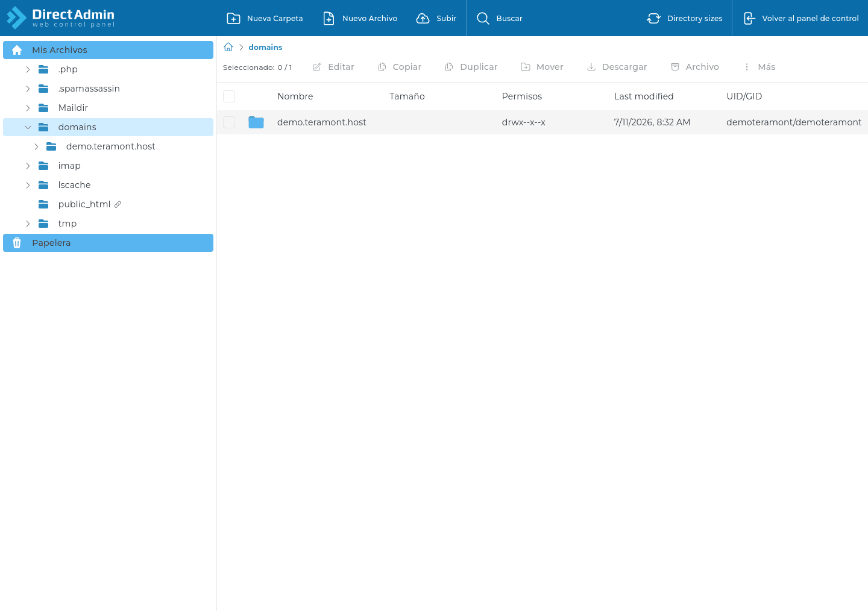
Task: Click the Nueva Carpeta folder-plus icon
Action: coord(233,19)
